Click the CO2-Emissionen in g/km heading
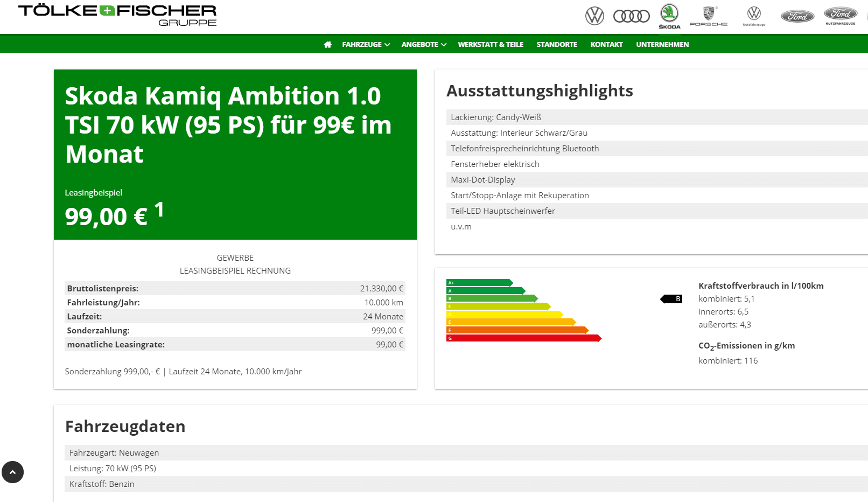This screenshot has height=502, width=868. [746, 346]
